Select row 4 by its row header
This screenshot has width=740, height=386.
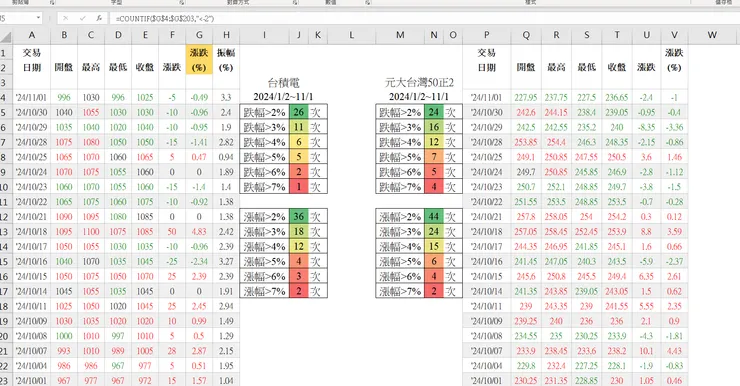pos(6,98)
